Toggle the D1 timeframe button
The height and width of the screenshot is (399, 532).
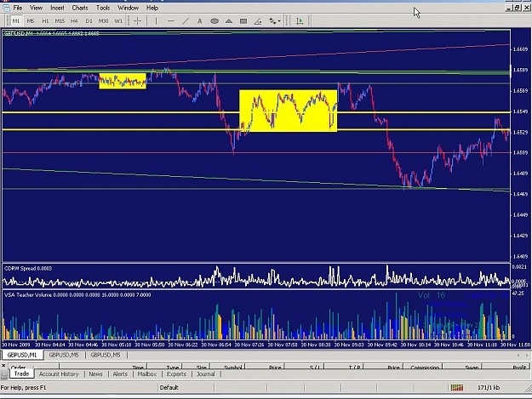[89, 21]
